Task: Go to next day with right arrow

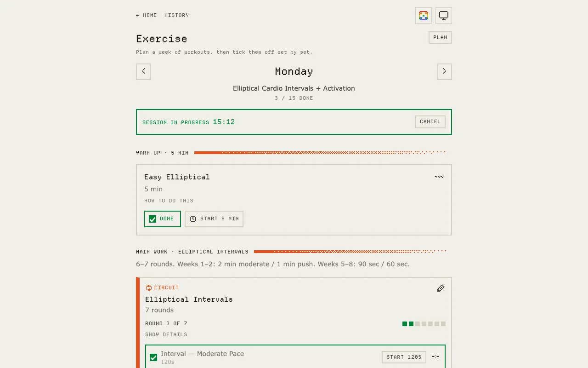Action: [x=445, y=72]
